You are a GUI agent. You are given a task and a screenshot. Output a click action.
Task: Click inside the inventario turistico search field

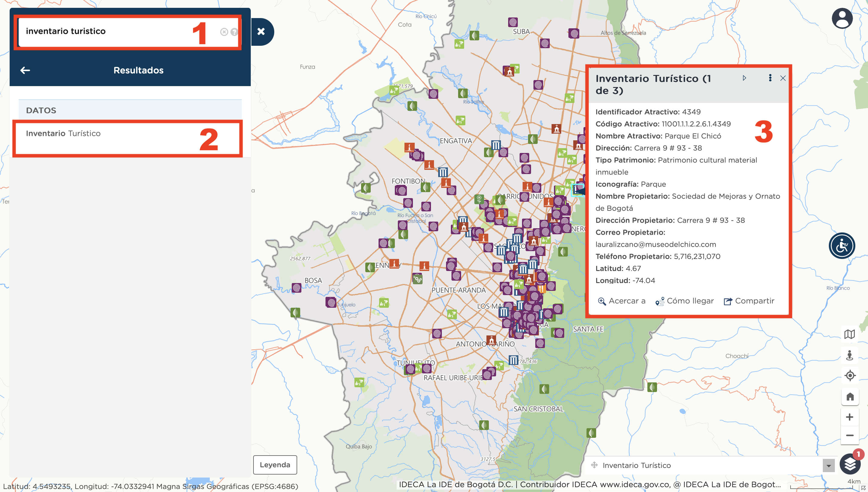pos(102,31)
